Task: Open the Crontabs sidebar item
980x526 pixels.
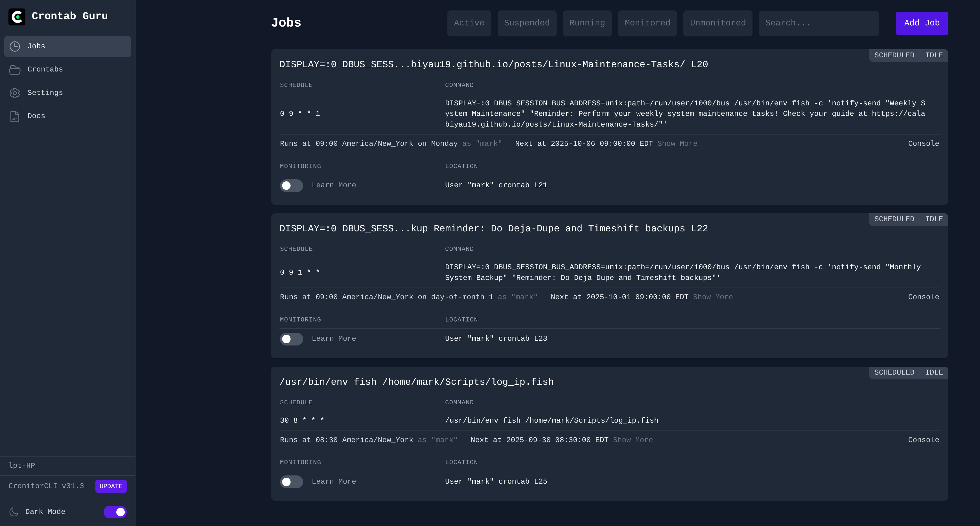Action: pos(67,70)
